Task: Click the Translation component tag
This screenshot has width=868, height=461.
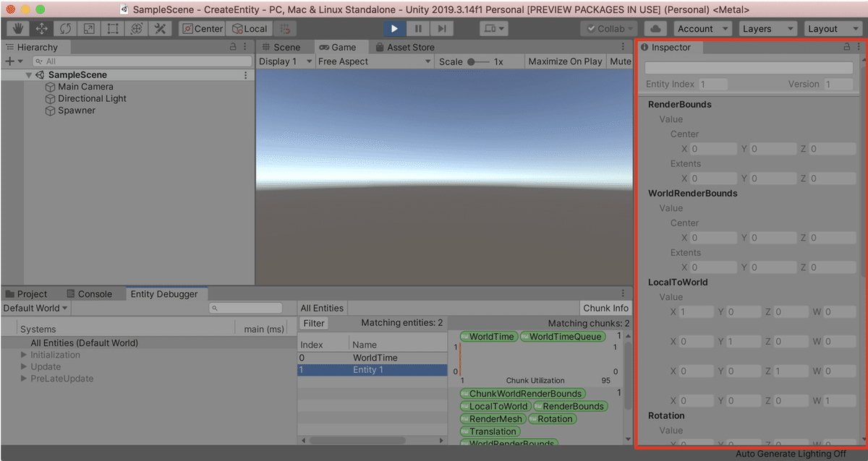Action: [489, 431]
